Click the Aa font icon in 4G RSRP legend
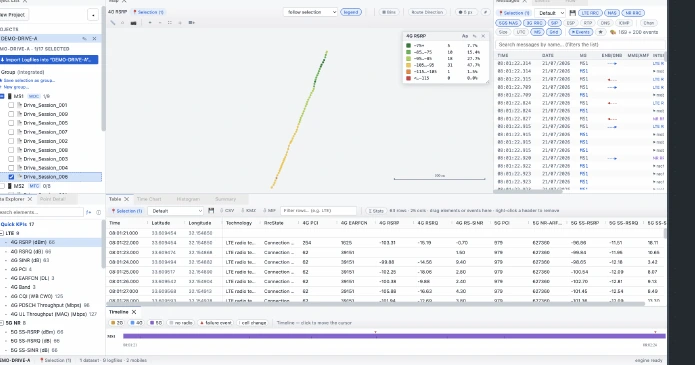Screen dimensions: 695x365 (x=465, y=36)
